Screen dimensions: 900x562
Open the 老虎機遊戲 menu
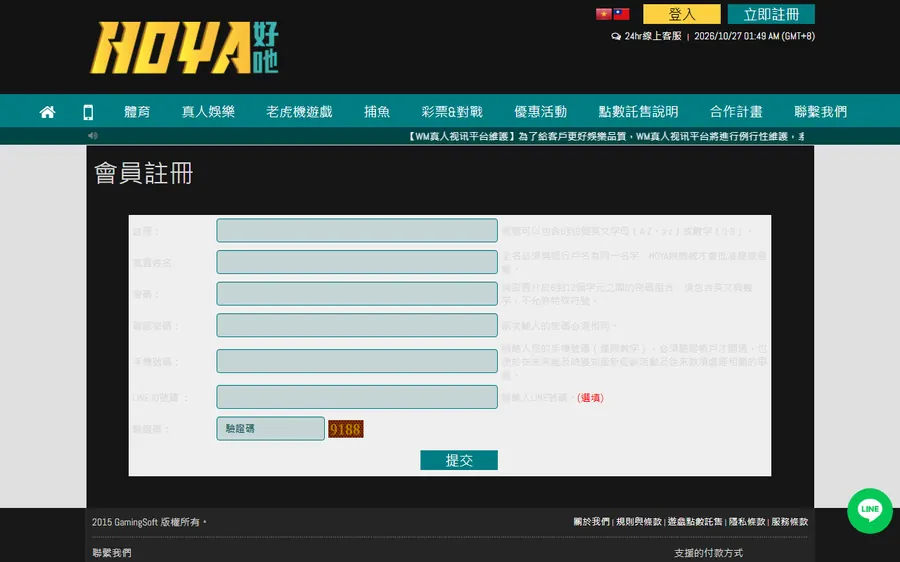[299, 112]
